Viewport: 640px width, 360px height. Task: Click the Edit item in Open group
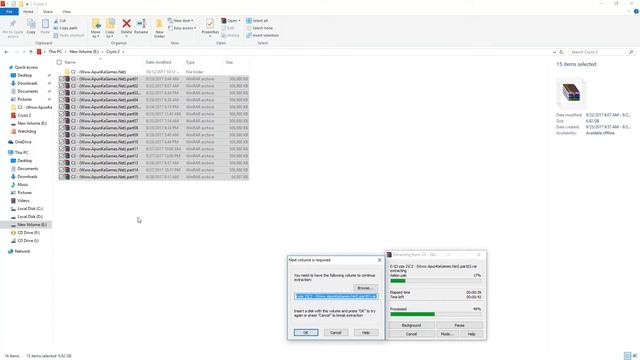click(228, 28)
